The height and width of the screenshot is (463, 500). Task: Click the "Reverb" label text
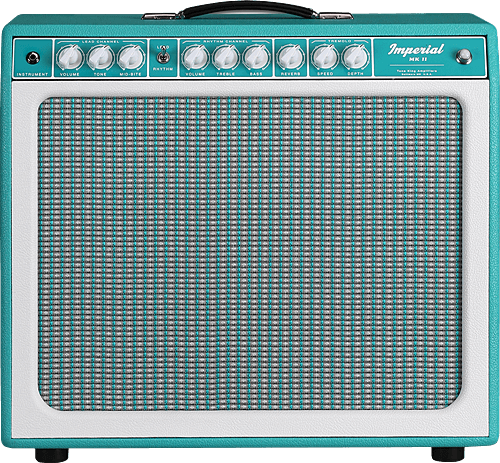pos(290,74)
